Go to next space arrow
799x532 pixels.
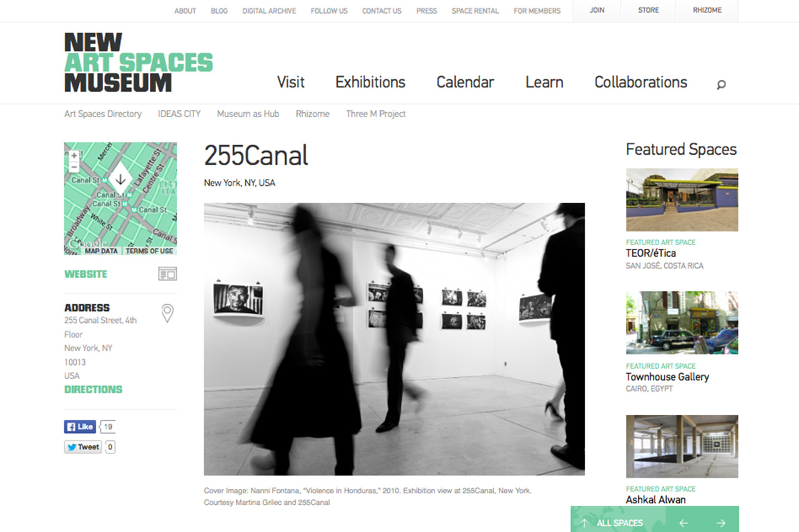[721, 523]
